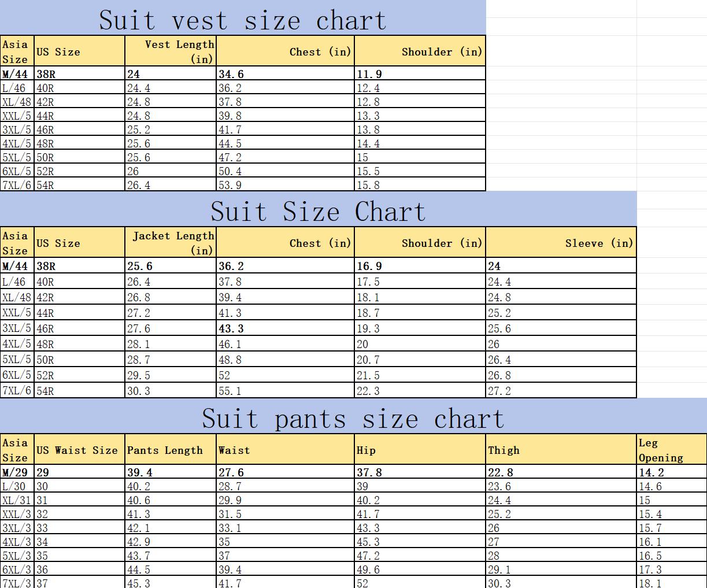Select the 'Asia Size' header in pants table

tap(16, 449)
